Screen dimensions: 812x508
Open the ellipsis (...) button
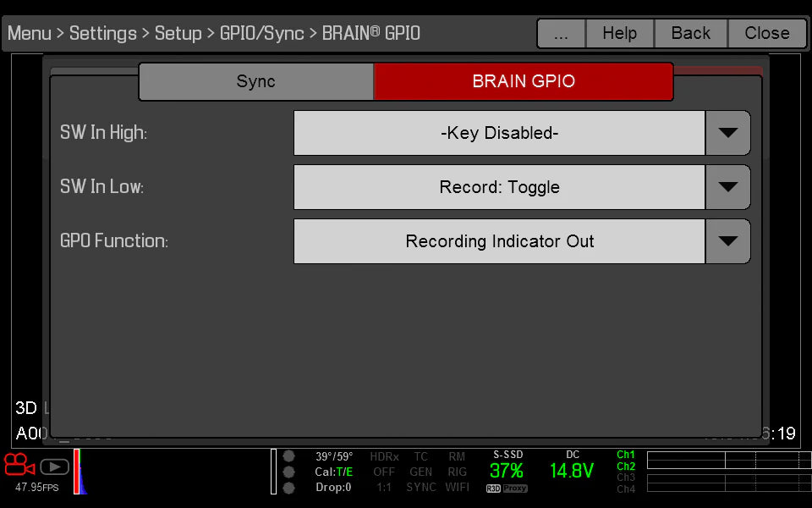coord(561,33)
